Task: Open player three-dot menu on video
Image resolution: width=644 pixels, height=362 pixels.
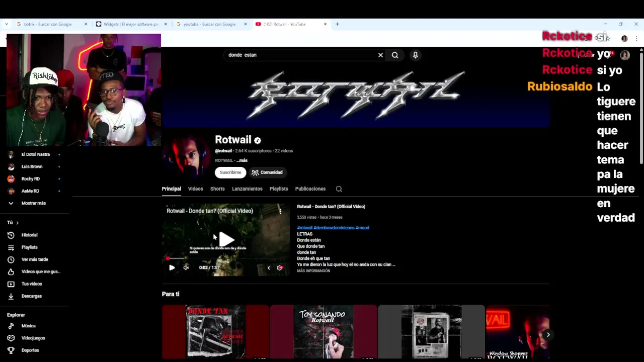Action: [x=280, y=211]
